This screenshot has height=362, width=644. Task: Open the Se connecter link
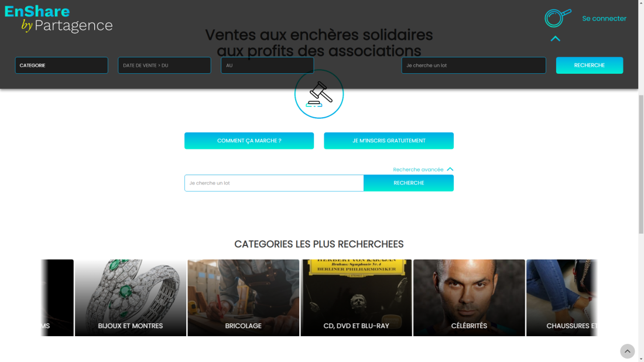[604, 19]
